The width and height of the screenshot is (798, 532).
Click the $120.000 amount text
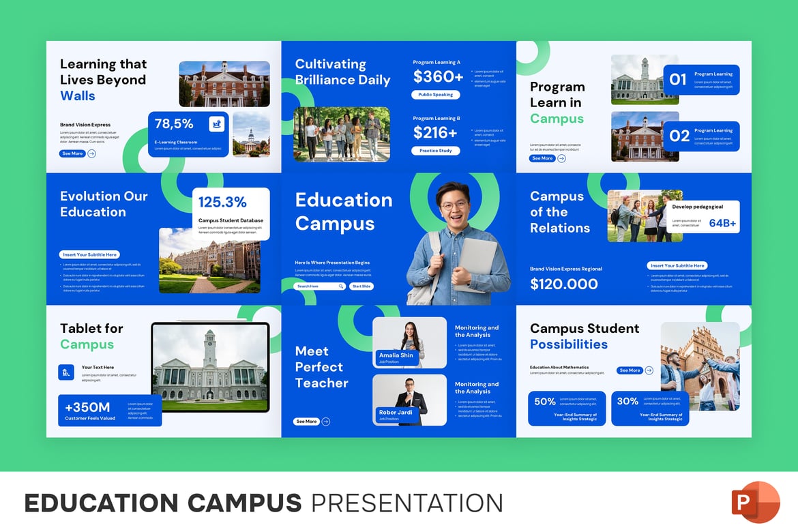pyautogui.click(x=564, y=284)
